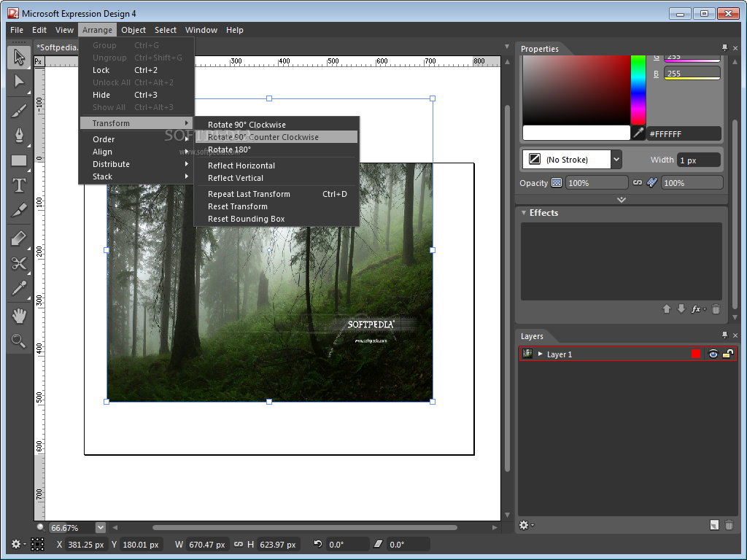Open the document tabs list arrow

coord(507,47)
